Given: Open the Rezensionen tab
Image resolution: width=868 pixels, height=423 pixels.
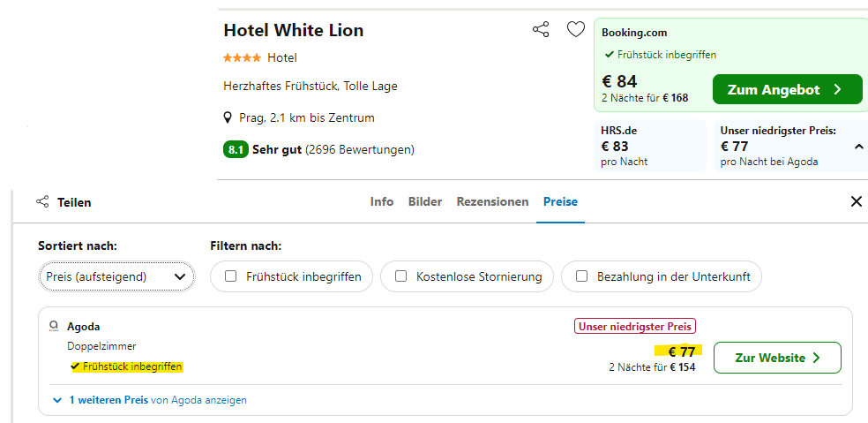Looking at the screenshot, I should click(492, 202).
